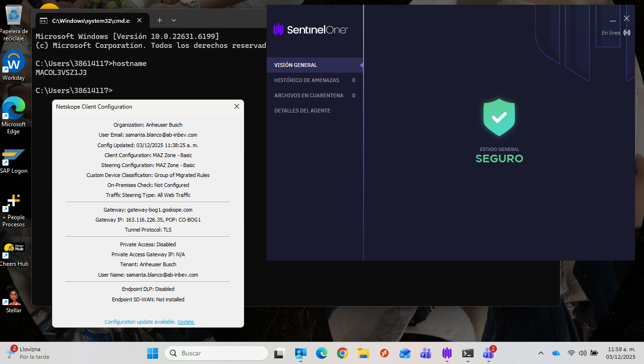Click the Steering Configuration: MAZ Zone line
Viewport: 644px width, 364px height.
click(x=148, y=165)
